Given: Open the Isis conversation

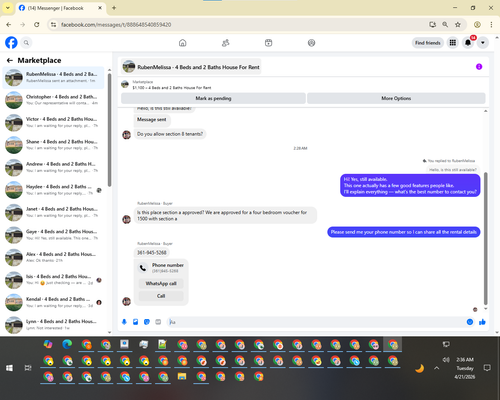Looking at the screenshot, I should 53,280.
